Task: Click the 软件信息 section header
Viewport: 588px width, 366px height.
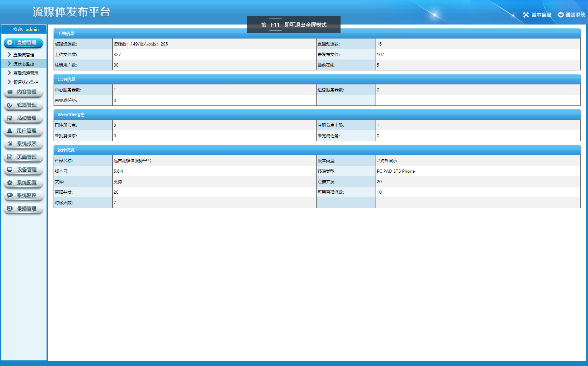Action: [317, 150]
